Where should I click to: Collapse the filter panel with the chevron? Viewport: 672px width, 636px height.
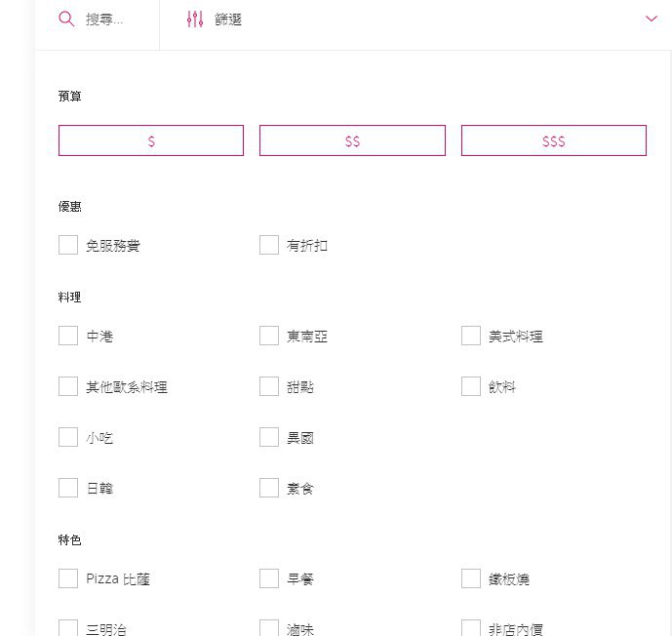[x=652, y=19]
